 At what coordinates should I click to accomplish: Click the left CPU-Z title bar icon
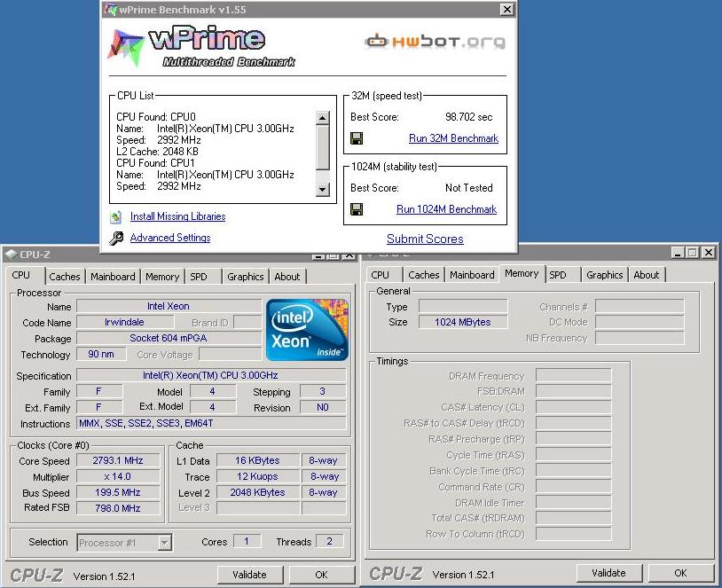pos(11,255)
